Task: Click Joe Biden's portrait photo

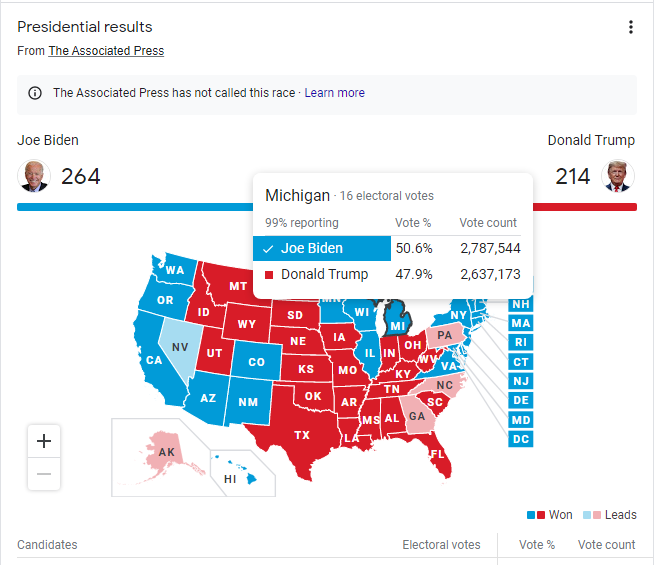Action: coord(34,176)
